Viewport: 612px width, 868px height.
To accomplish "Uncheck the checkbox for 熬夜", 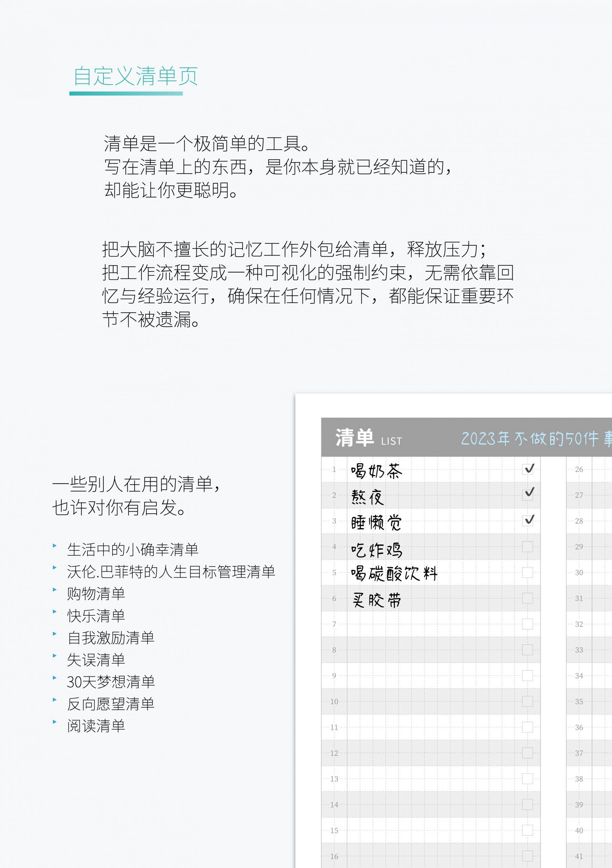I will (527, 495).
